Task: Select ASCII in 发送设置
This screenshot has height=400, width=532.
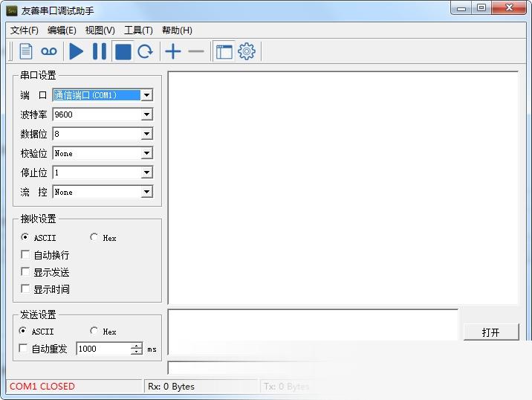Action: click(x=36, y=331)
